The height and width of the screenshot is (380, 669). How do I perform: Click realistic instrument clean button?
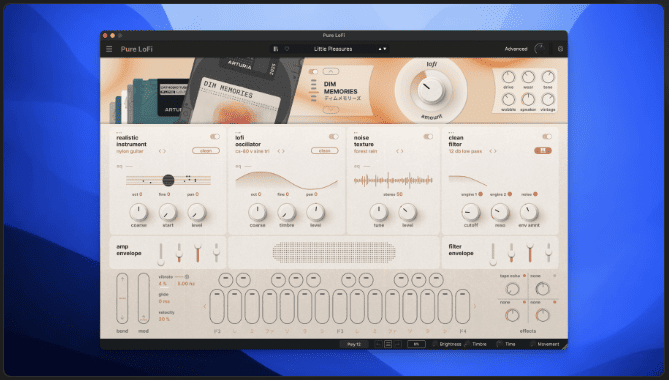pyautogui.click(x=206, y=151)
